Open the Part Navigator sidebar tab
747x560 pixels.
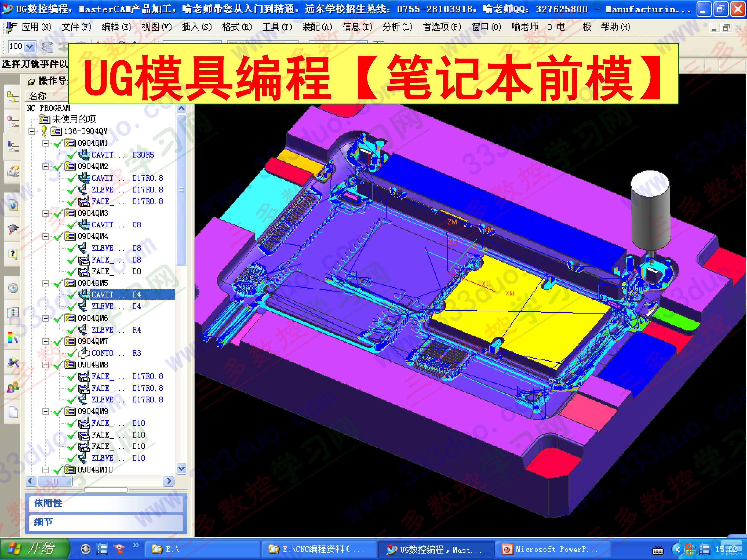coord(12,122)
